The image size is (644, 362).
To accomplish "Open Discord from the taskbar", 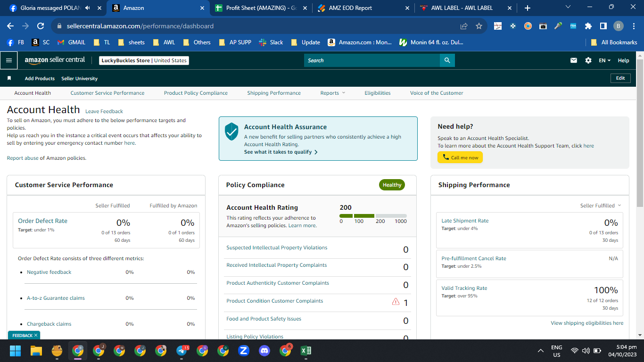I will 264,351.
